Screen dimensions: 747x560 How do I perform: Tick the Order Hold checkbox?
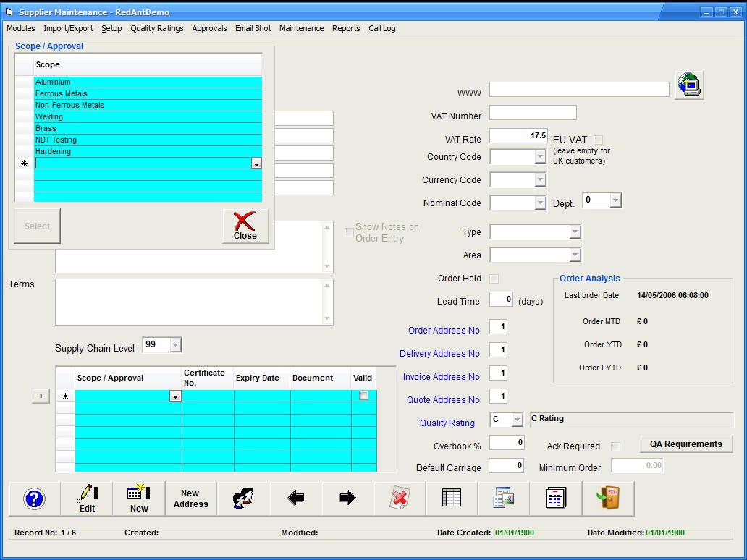[x=494, y=279]
